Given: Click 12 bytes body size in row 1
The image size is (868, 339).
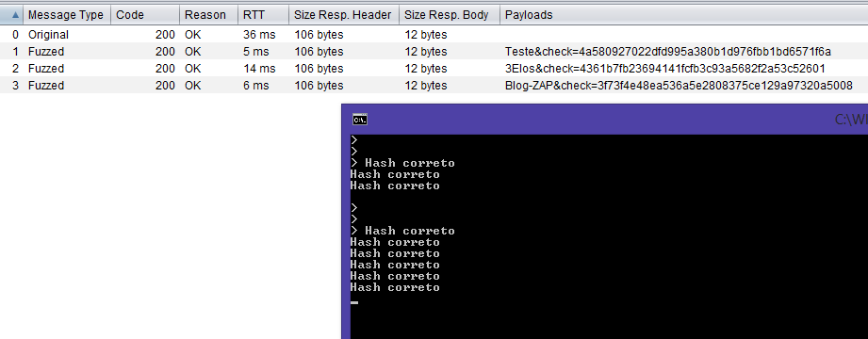Looking at the screenshot, I should pyautogui.click(x=426, y=52).
